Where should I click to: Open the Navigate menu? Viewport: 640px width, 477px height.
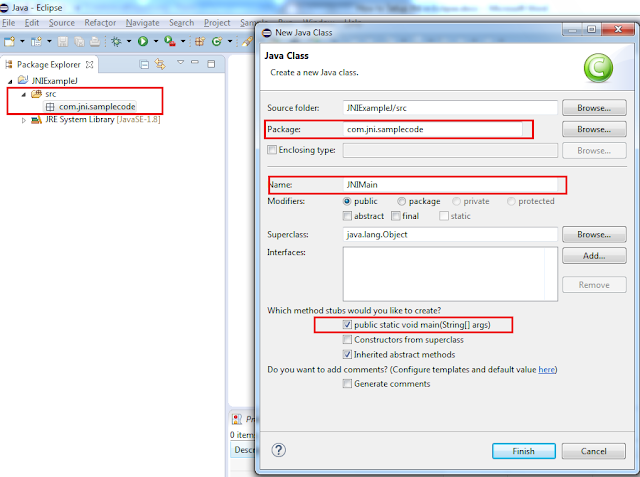[142, 23]
